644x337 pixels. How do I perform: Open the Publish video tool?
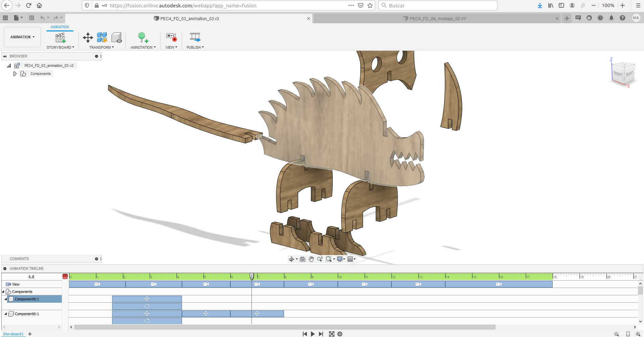pyautogui.click(x=195, y=40)
